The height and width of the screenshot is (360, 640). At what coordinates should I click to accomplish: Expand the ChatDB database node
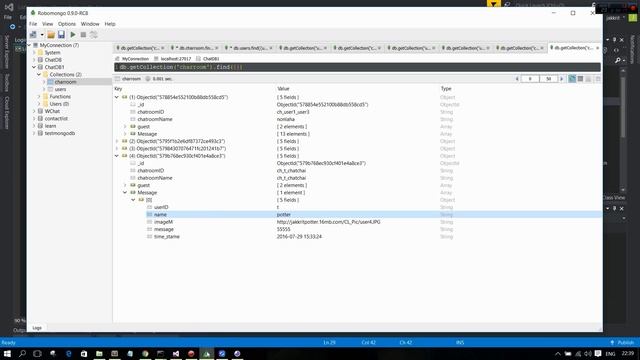pyautogui.click(x=34, y=60)
